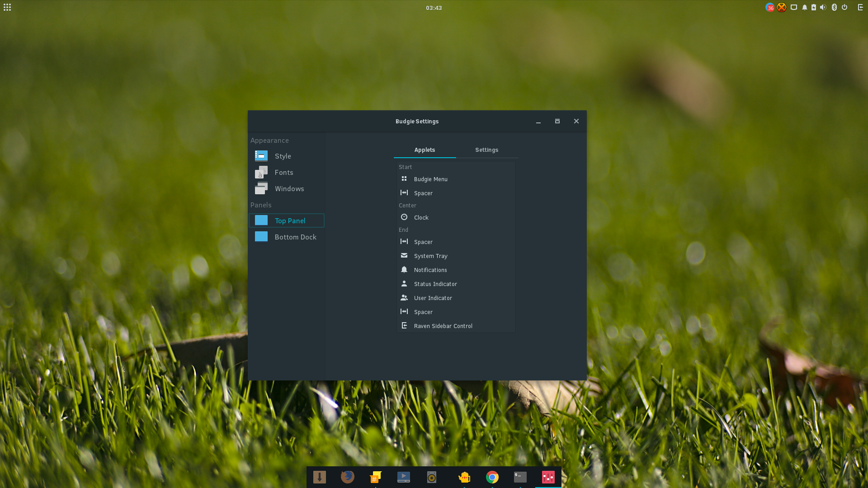Screen dimensions: 868x488
Task: Click the Budgie Settings icon in dock
Action: click(548, 477)
